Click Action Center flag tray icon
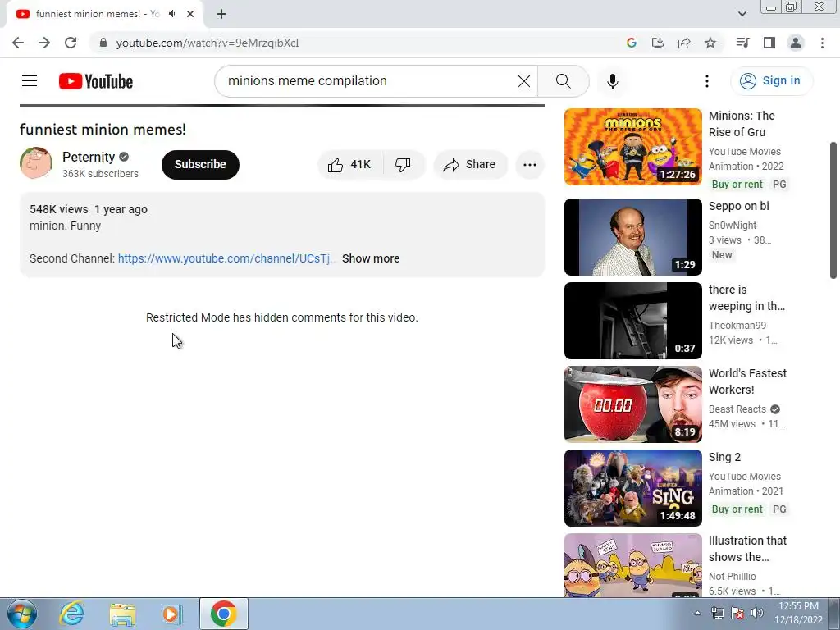 click(737, 613)
